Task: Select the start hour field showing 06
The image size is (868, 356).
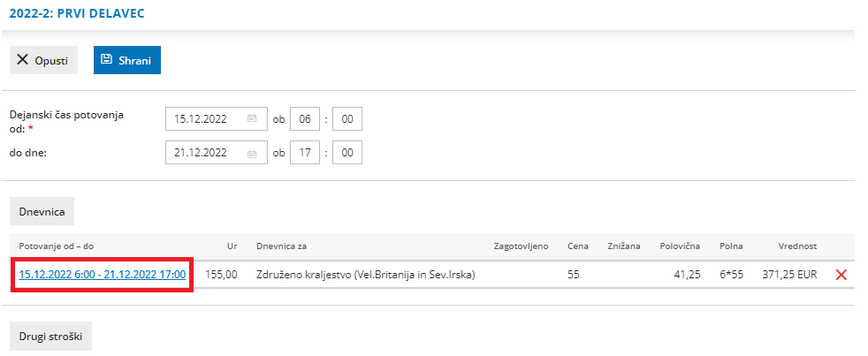Action: 304,118
